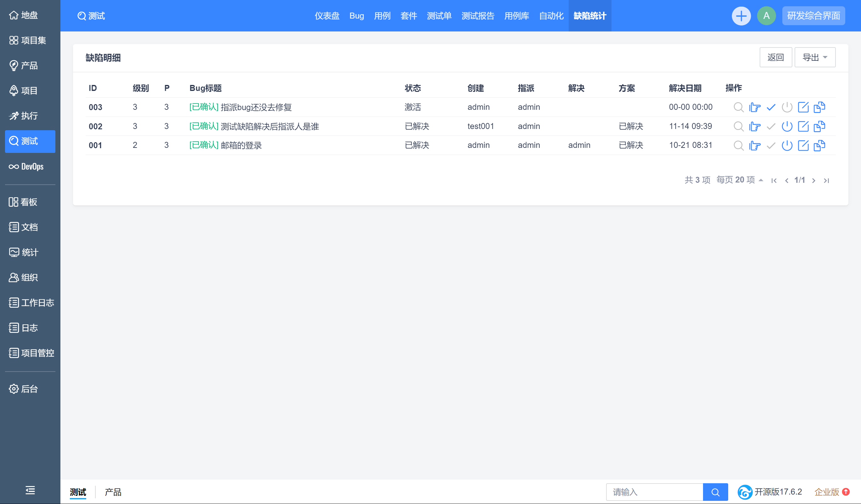The image size is (861, 504).
Task: Open the 套件 tab
Action: 409,16
